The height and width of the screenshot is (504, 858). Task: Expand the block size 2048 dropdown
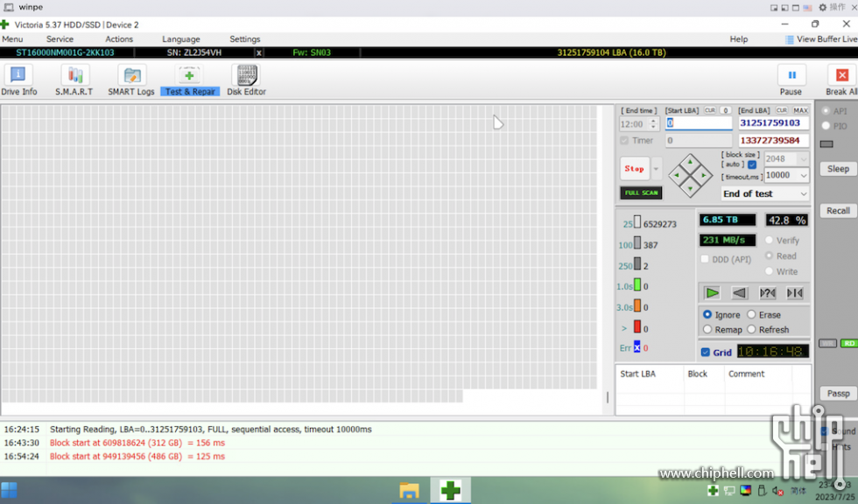(804, 159)
